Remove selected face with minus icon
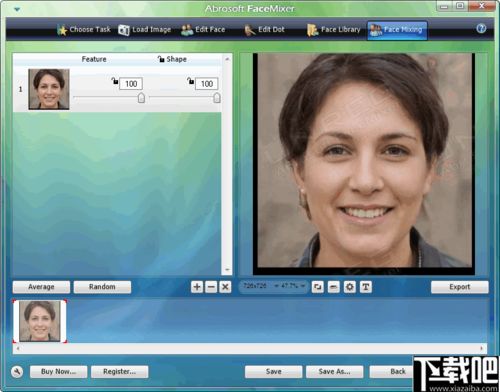500x392 pixels. coord(211,287)
